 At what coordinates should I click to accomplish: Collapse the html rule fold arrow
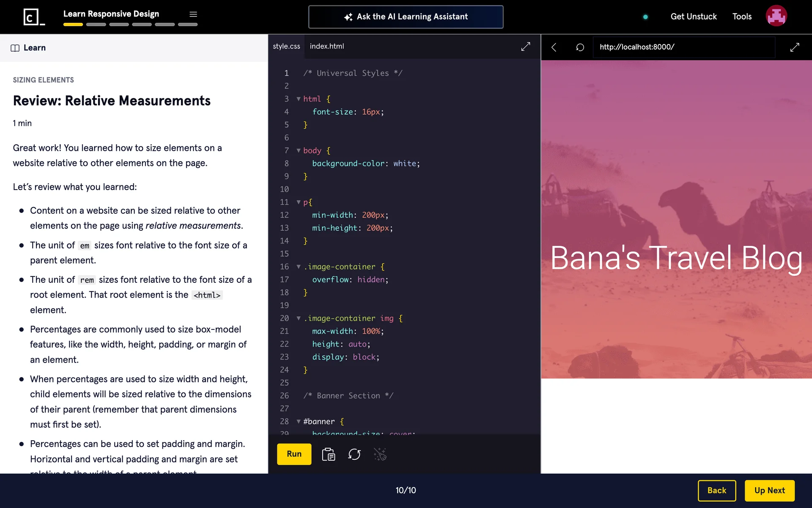pyautogui.click(x=299, y=99)
